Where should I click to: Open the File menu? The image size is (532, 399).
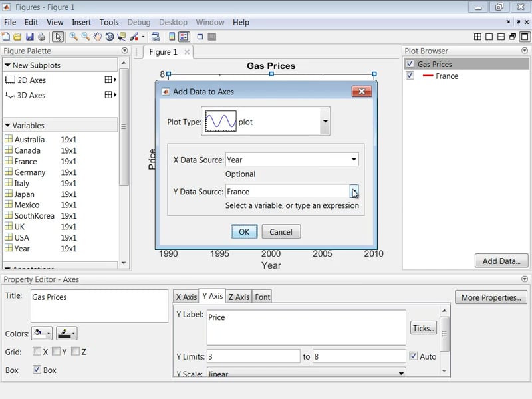[x=10, y=22]
